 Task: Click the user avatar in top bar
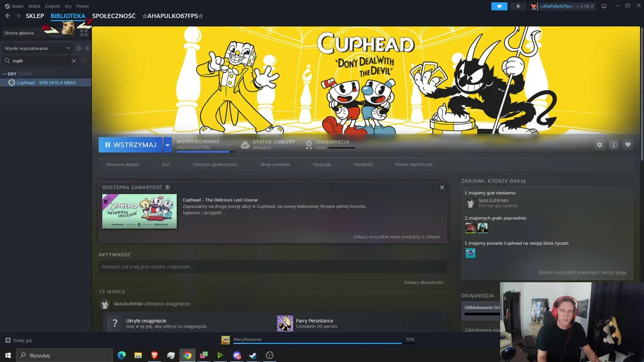(534, 6)
